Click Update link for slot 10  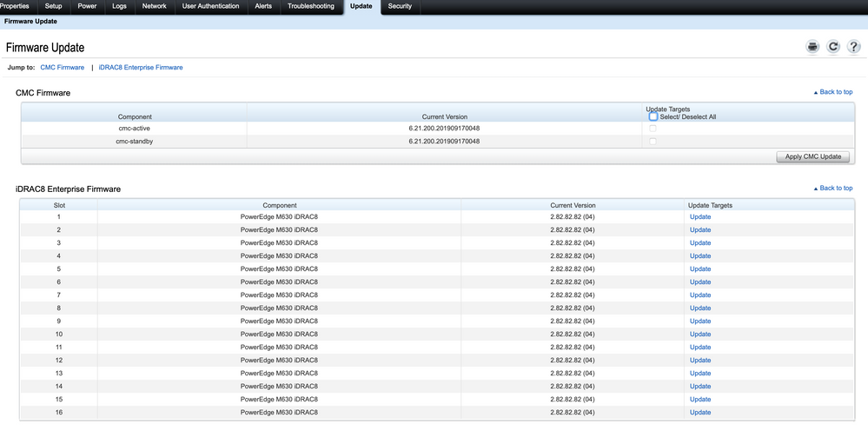pyautogui.click(x=700, y=335)
